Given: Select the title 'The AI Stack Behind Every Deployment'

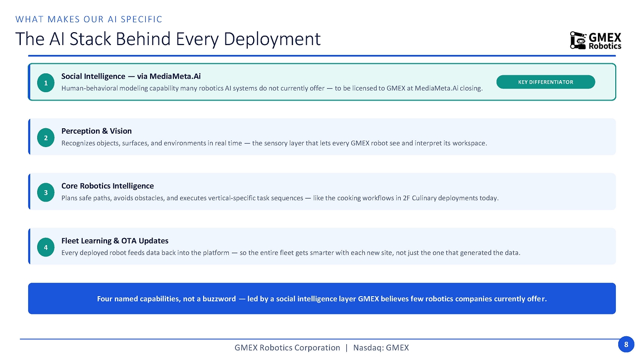Looking at the screenshot, I should coord(168,39).
